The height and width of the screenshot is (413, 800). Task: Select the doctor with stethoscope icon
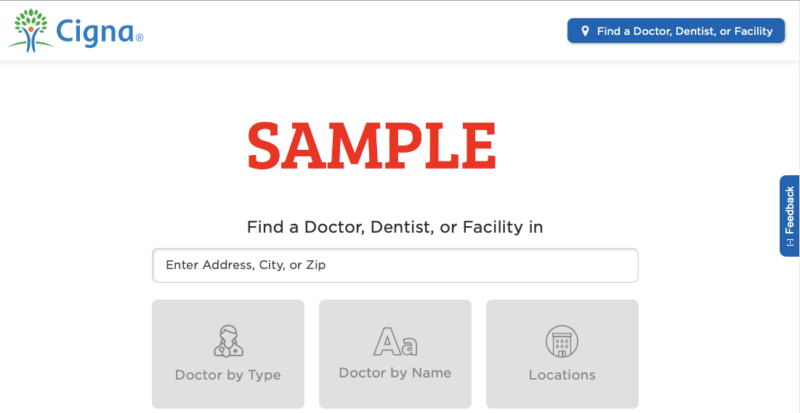pyautogui.click(x=228, y=341)
